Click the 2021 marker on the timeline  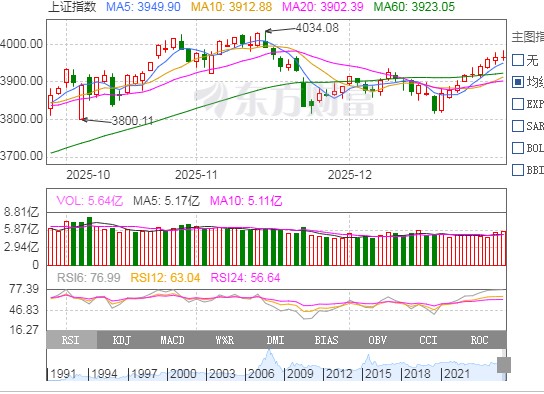tap(457, 374)
